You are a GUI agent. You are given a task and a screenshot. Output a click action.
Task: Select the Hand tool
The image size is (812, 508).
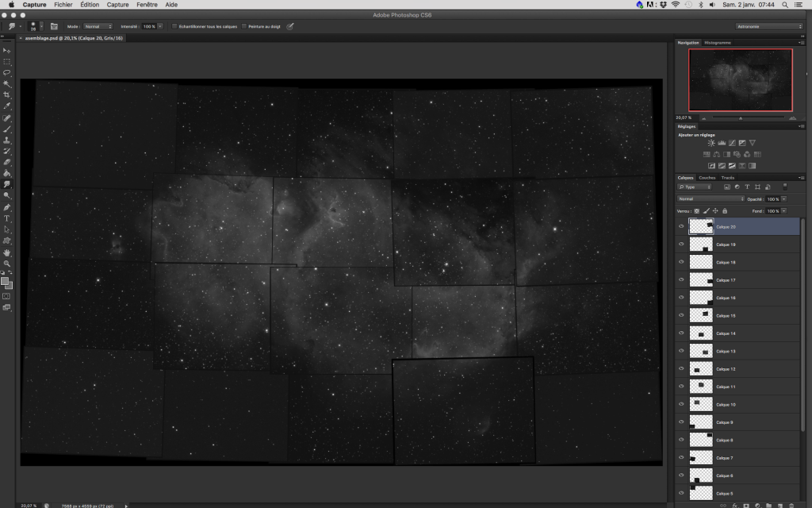6,252
